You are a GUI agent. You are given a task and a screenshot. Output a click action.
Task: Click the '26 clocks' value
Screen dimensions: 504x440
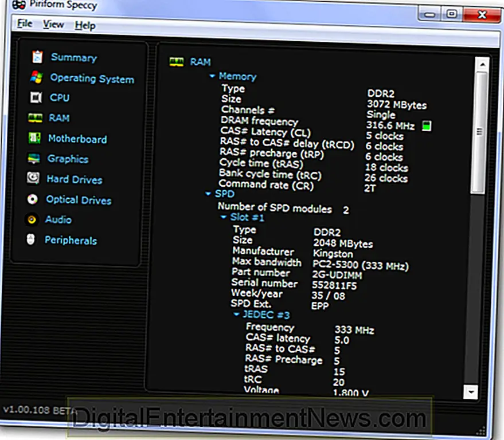pyautogui.click(x=386, y=178)
